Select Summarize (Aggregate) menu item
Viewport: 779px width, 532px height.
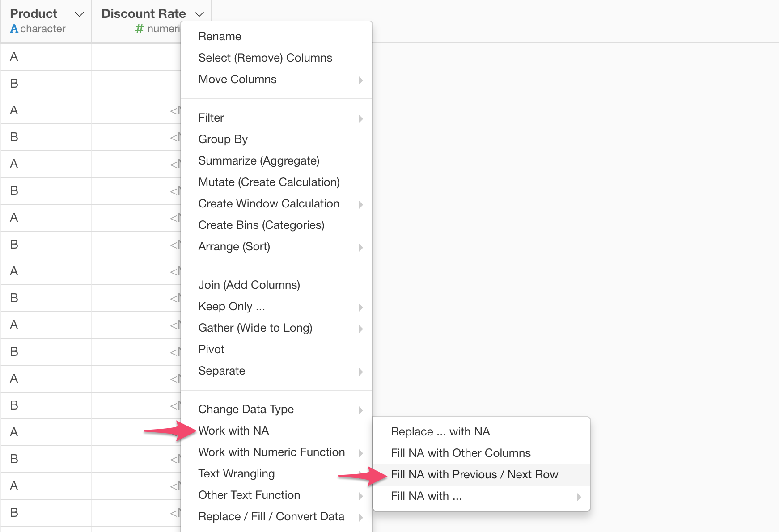258,160
